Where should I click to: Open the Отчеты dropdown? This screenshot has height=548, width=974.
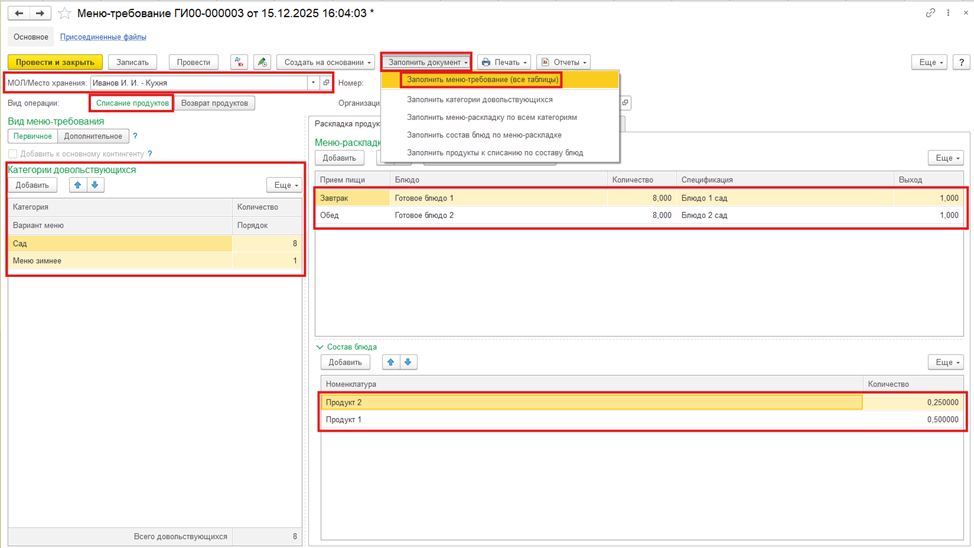[563, 62]
